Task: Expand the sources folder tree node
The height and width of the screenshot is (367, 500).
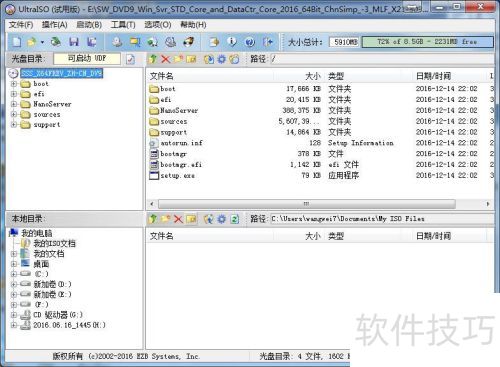Action: [x=14, y=114]
